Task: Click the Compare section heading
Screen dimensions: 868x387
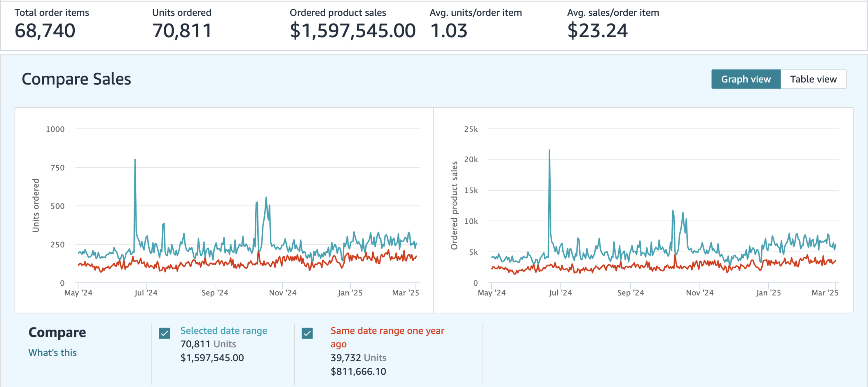Action: tap(57, 332)
